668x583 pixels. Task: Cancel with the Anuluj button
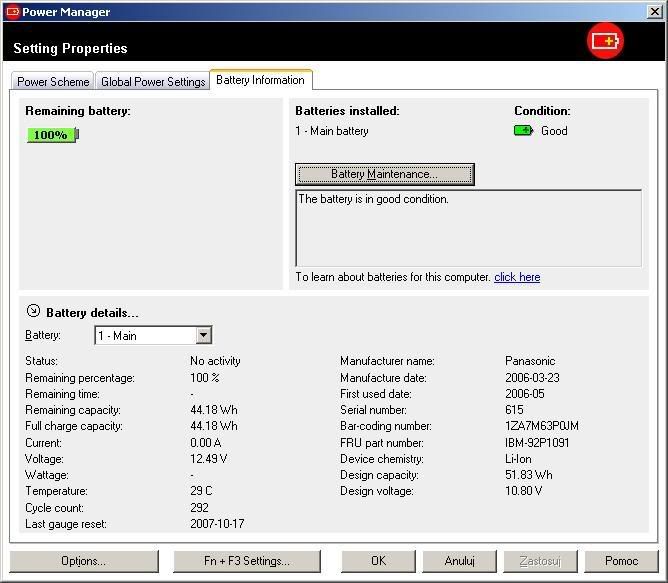click(459, 561)
